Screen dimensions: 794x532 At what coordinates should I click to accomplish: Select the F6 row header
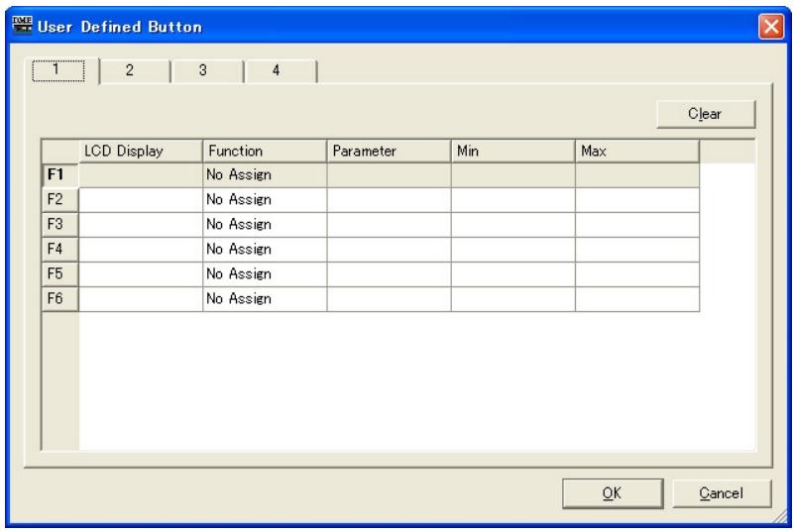[x=59, y=299]
